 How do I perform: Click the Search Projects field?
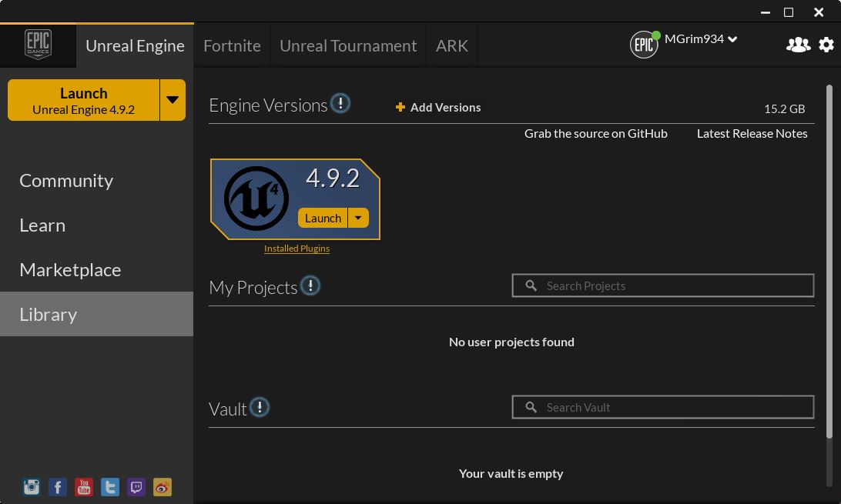[662, 285]
